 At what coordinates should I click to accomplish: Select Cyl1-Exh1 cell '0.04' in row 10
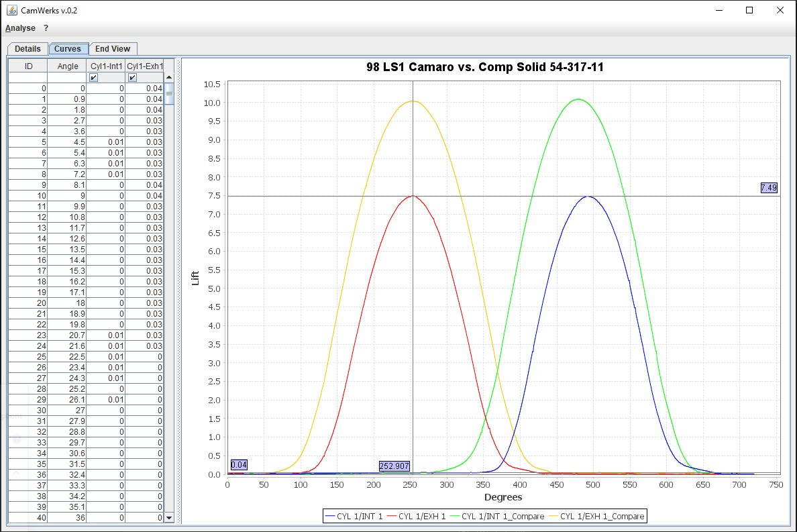click(145, 196)
